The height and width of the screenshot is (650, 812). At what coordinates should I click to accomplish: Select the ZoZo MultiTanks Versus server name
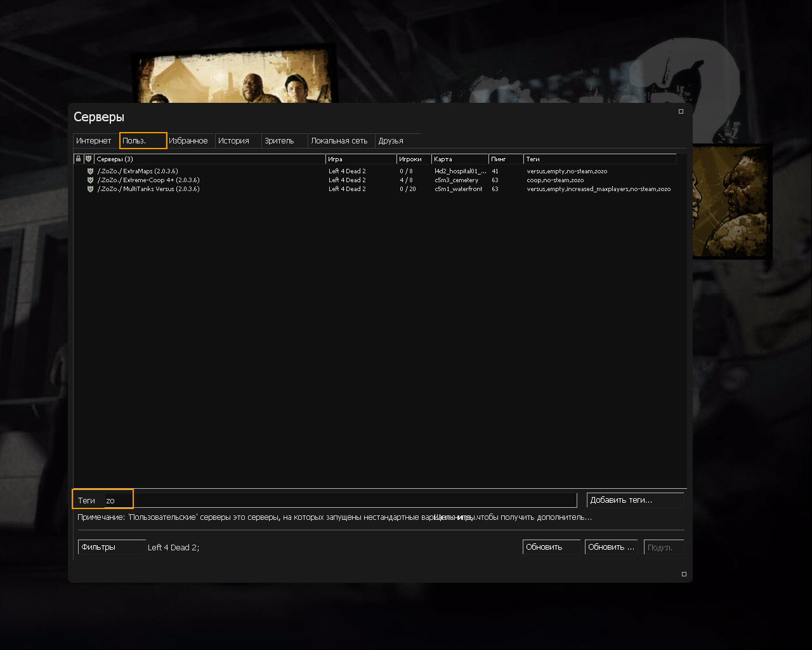point(148,189)
